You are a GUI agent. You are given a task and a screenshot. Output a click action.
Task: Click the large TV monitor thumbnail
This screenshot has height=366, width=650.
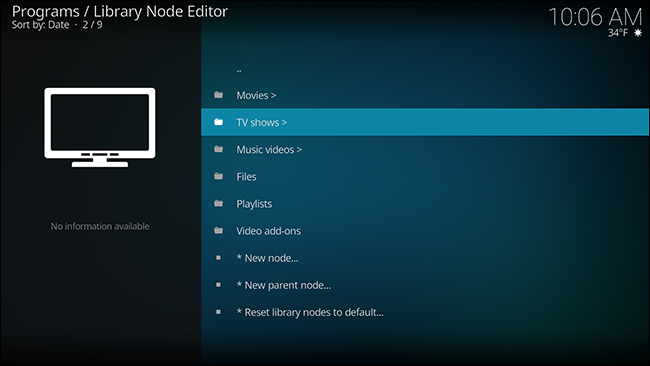(x=100, y=127)
